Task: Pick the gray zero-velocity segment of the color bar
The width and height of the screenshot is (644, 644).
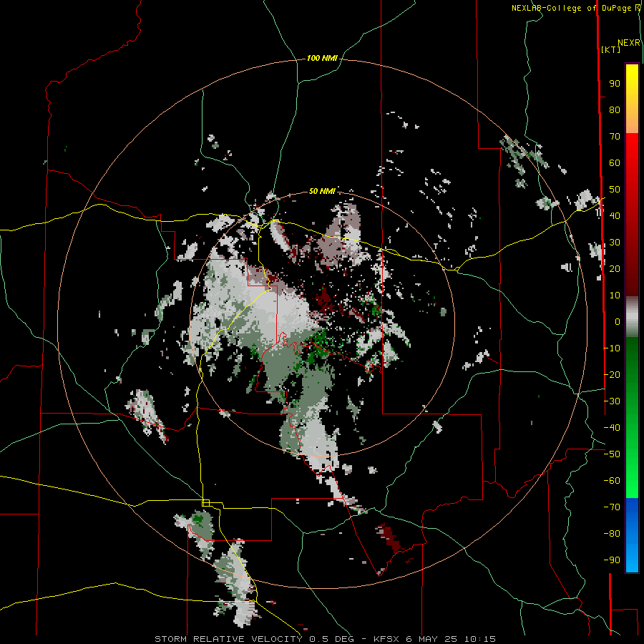Action: 632,317
